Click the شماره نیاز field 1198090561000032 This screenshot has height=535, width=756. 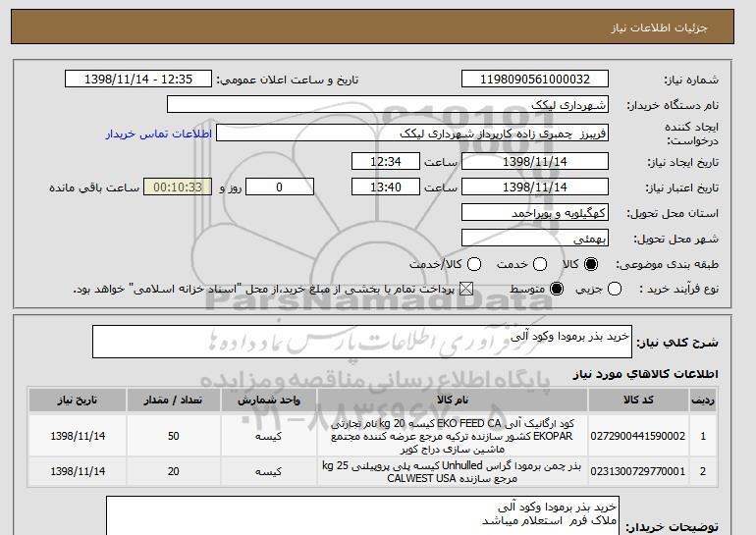535,80
